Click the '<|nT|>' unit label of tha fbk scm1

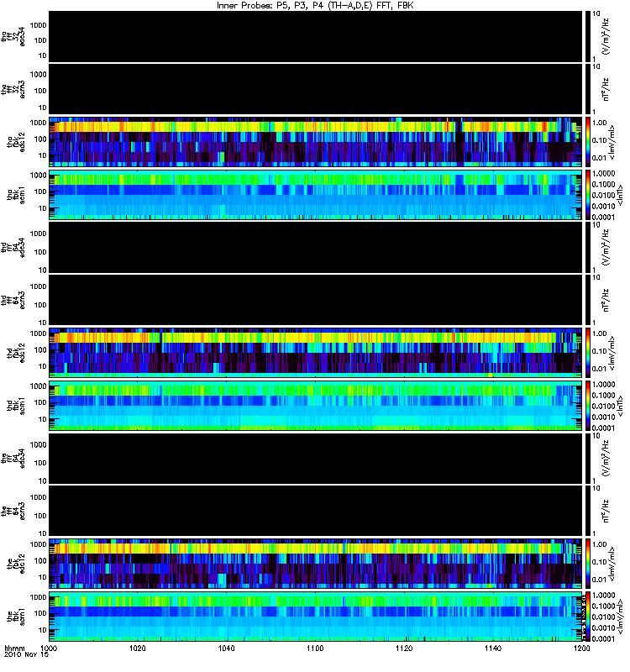(x=620, y=195)
